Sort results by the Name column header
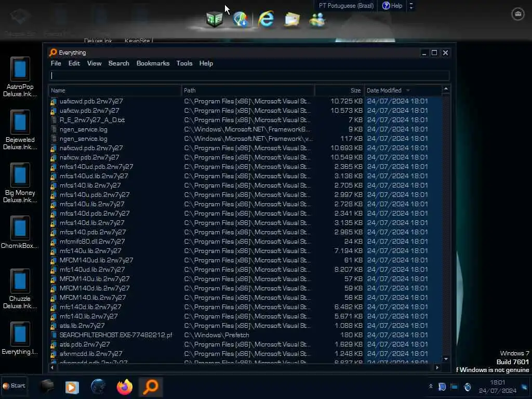The height and width of the screenshot is (399, 532). click(x=115, y=90)
